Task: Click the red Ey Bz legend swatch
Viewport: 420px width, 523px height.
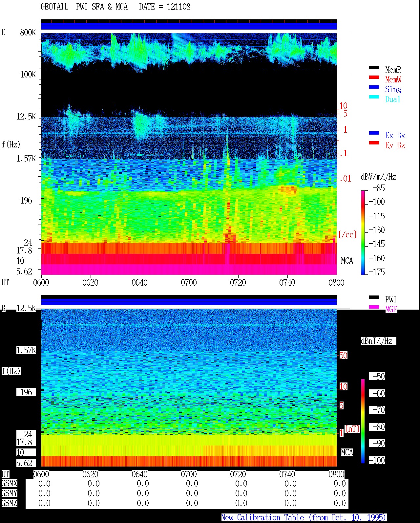Action: click(x=374, y=143)
